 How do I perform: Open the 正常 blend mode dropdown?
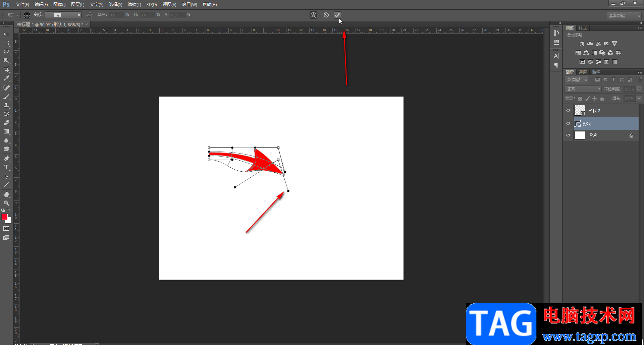(583, 89)
